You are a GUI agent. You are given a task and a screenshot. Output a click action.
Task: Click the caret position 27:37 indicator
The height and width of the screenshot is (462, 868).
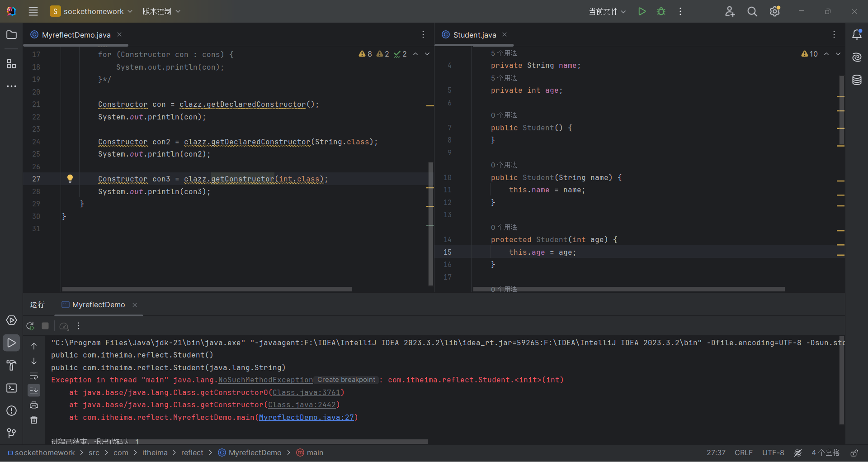pyautogui.click(x=716, y=453)
